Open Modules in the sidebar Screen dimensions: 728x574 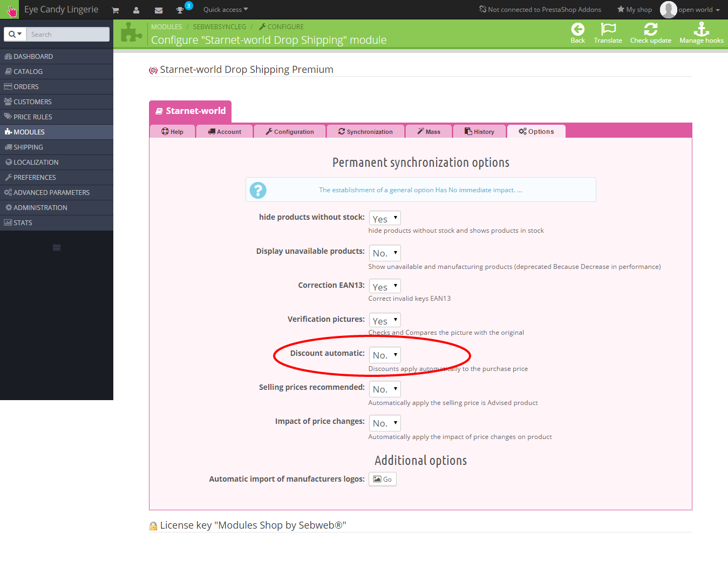(x=57, y=132)
